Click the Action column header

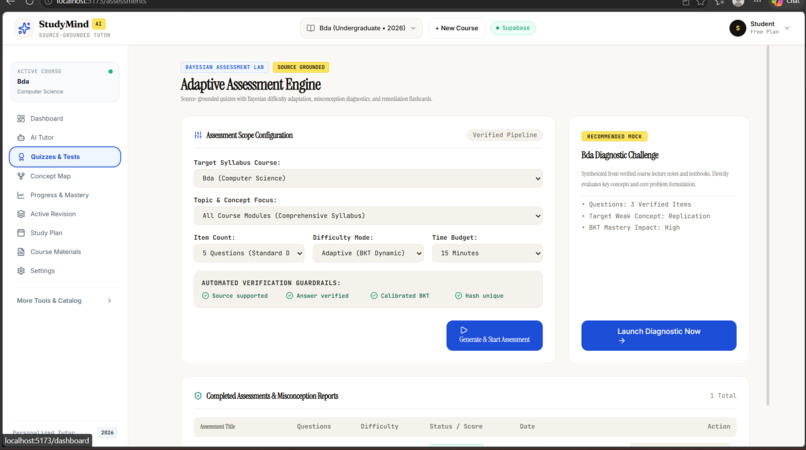(x=719, y=427)
